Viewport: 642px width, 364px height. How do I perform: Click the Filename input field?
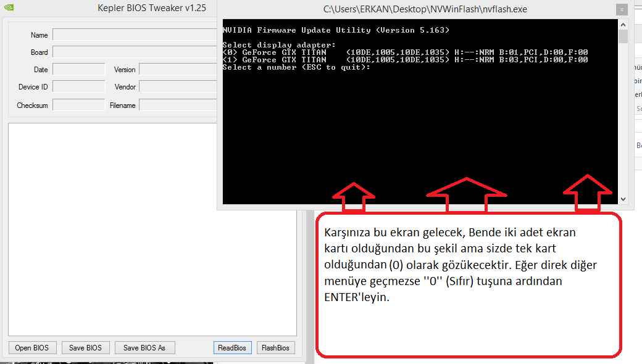click(178, 105)
